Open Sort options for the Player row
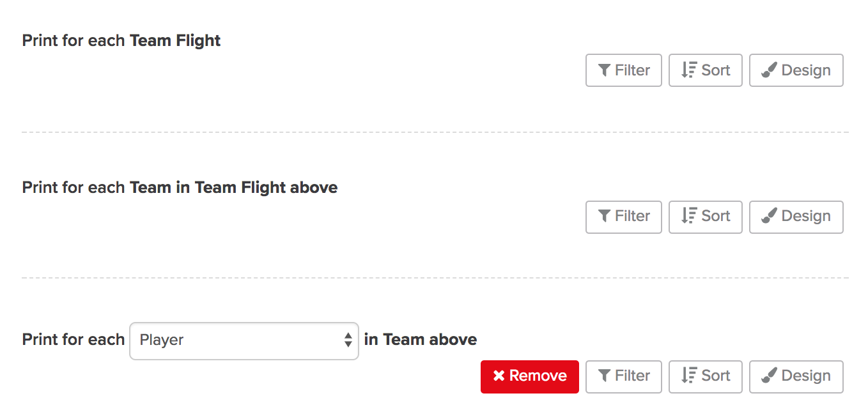This screenshot has width=868, height=405. [x=706, y=376]
